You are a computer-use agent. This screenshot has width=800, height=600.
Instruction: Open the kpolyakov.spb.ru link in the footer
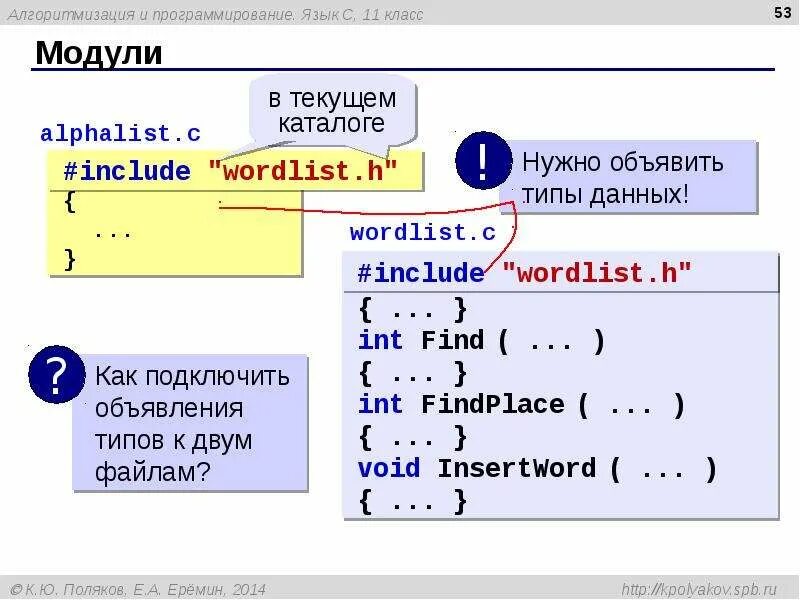(x=698, y=589)
